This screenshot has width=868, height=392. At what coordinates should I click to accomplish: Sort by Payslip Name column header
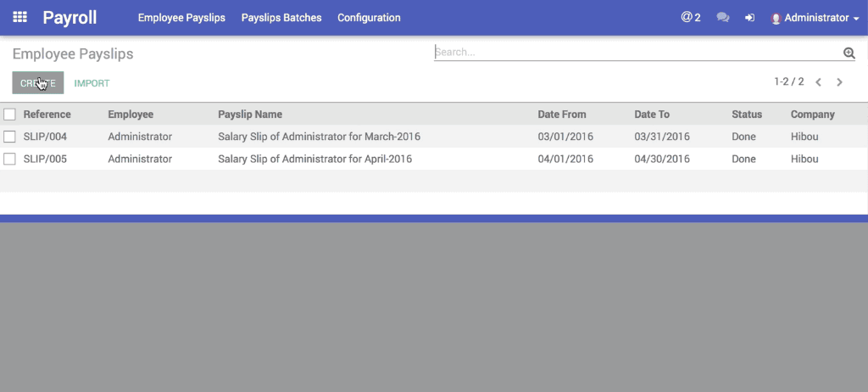point(250,115)
